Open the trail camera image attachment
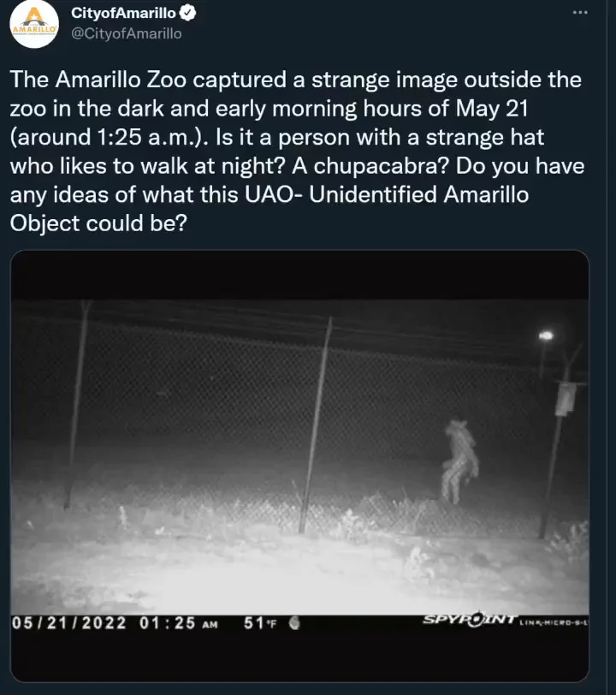This screenshot has width=616, height=695. click(x=299, y=466)
